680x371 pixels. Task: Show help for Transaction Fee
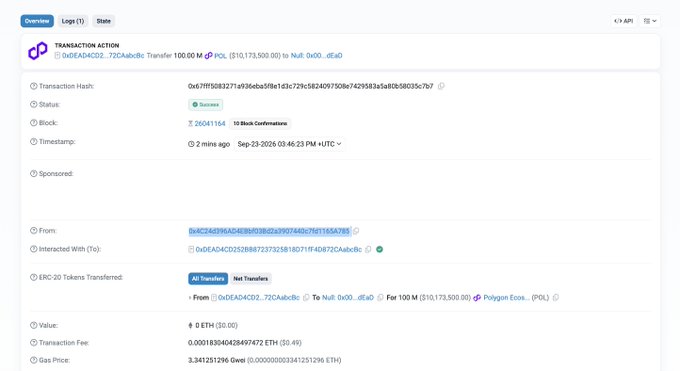coord(33,342)
